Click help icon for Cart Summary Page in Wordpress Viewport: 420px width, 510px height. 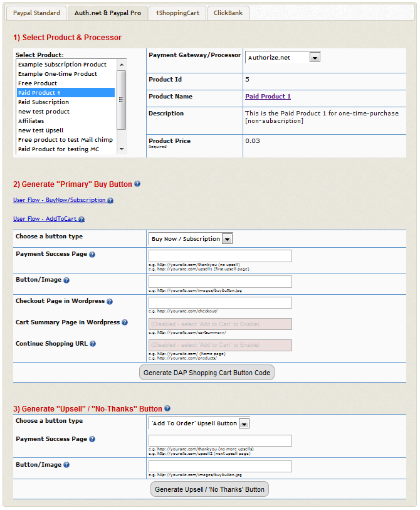125,322
